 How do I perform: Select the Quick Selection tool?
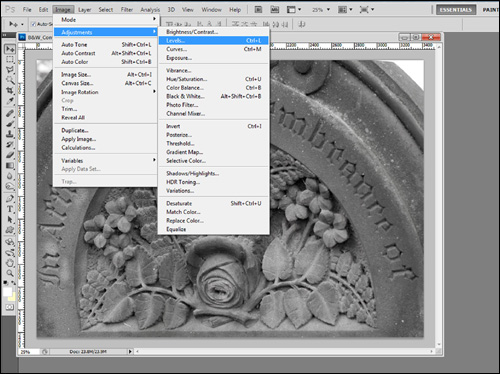pos(10,80)
